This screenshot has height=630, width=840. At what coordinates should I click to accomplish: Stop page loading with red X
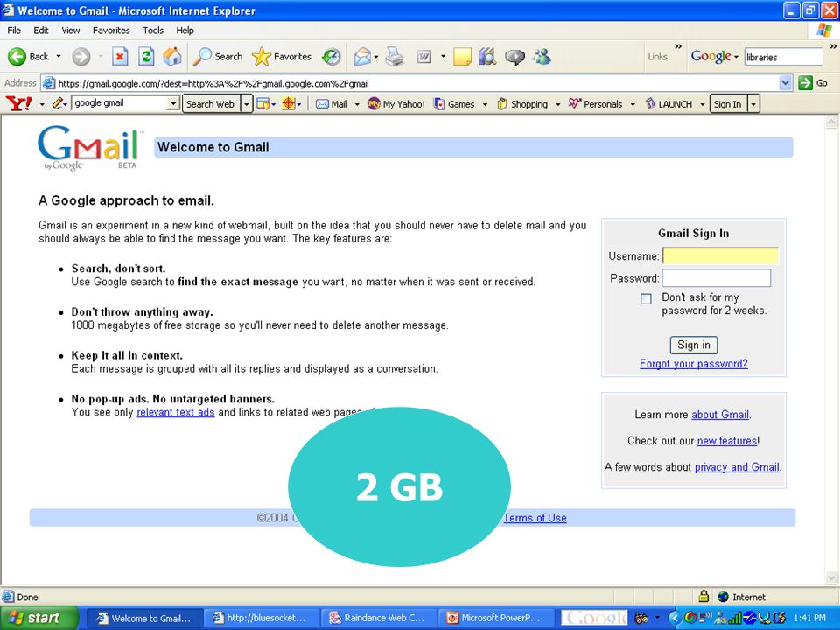coord(120,56)
